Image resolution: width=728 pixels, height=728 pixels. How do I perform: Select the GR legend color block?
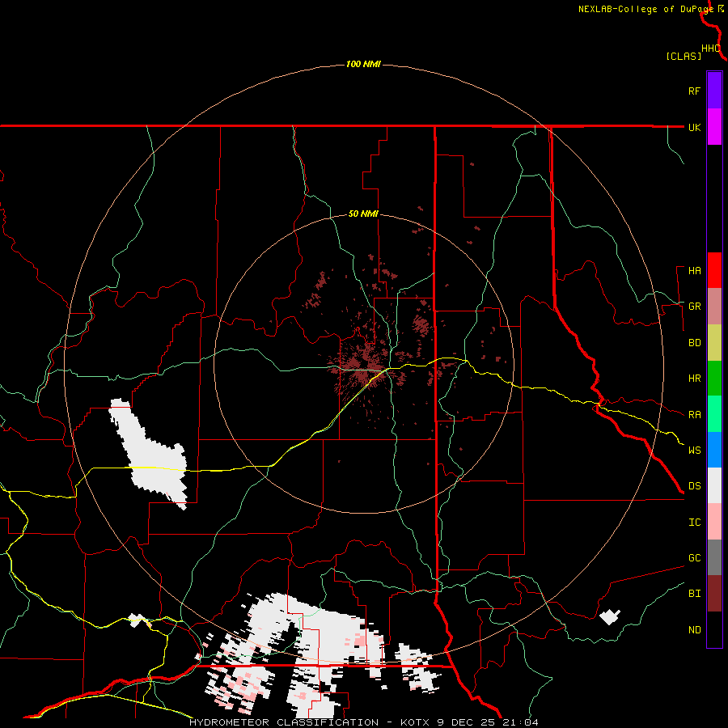click(714, 306)
